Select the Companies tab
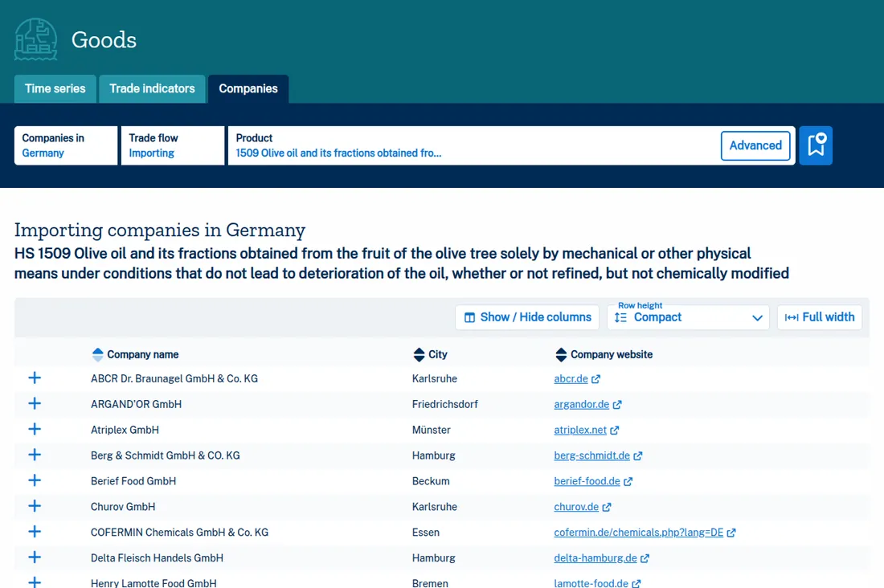The height and width of the screenshot is (588, 884). (248, 89)
